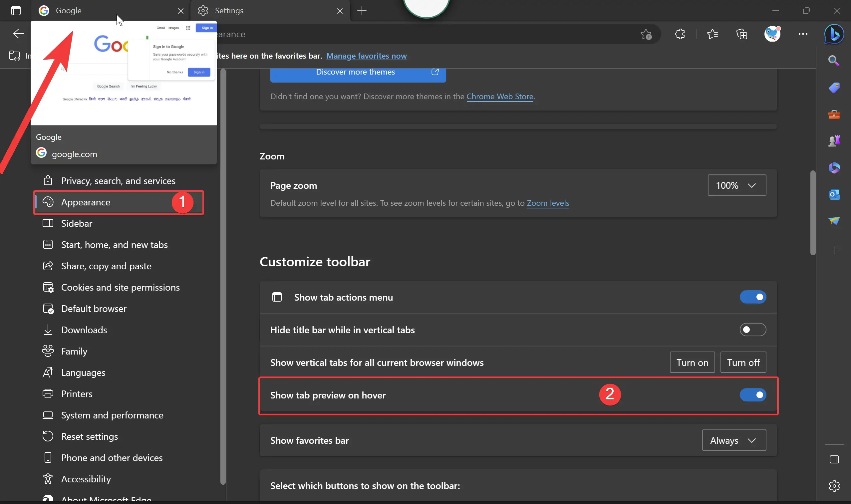Open the Tools sidebar panel

(834, 115)
